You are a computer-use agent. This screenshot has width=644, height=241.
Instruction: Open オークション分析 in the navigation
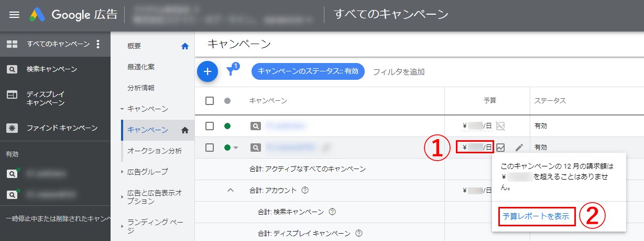[155, 151]
